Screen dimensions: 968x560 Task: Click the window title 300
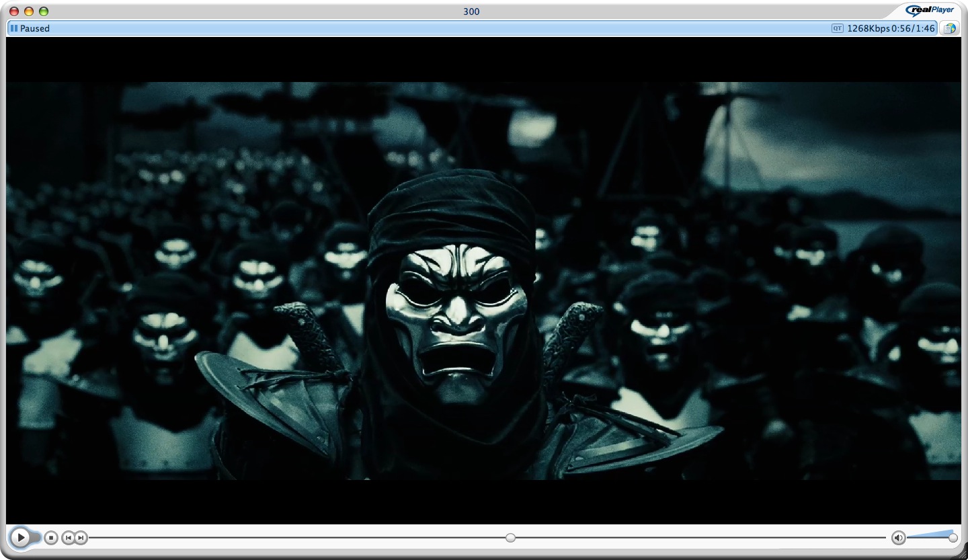[x=471, y=11]
